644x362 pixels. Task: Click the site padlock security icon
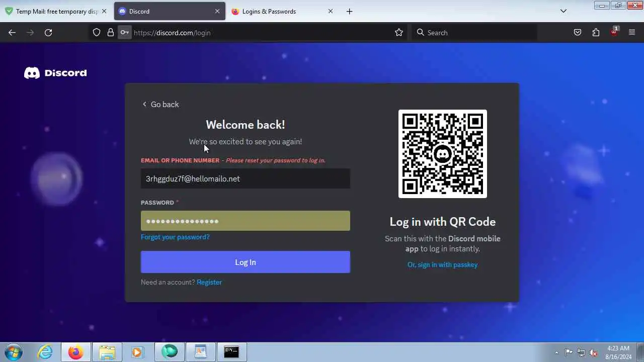[111, 33]
